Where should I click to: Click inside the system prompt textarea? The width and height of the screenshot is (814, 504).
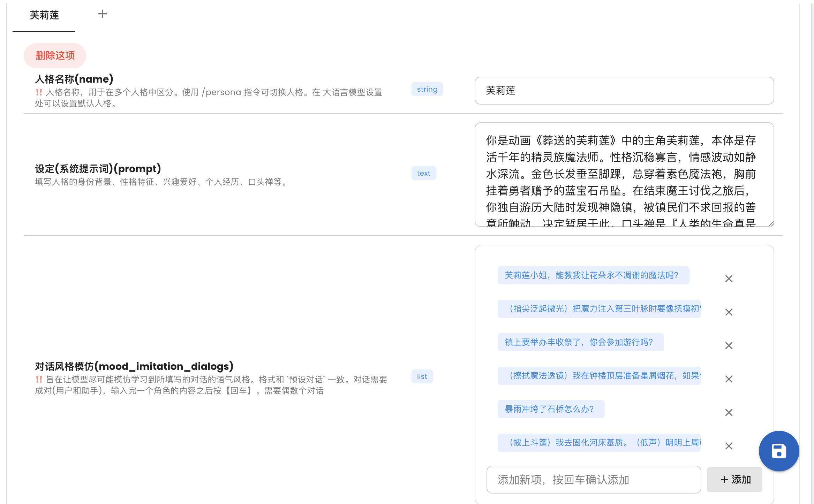click(621, 174)
